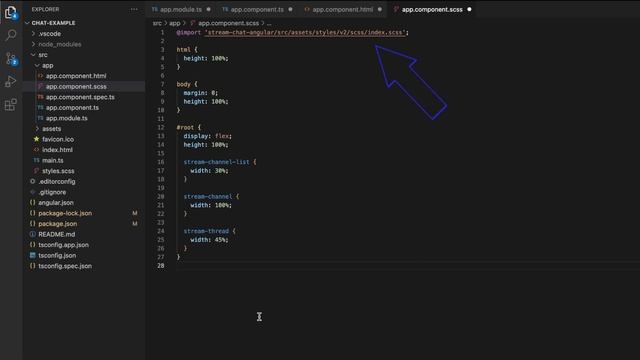This screenshot has width=640, height=360.
Task: Click the 'display: flex;' code line
Action: point(207,136)
